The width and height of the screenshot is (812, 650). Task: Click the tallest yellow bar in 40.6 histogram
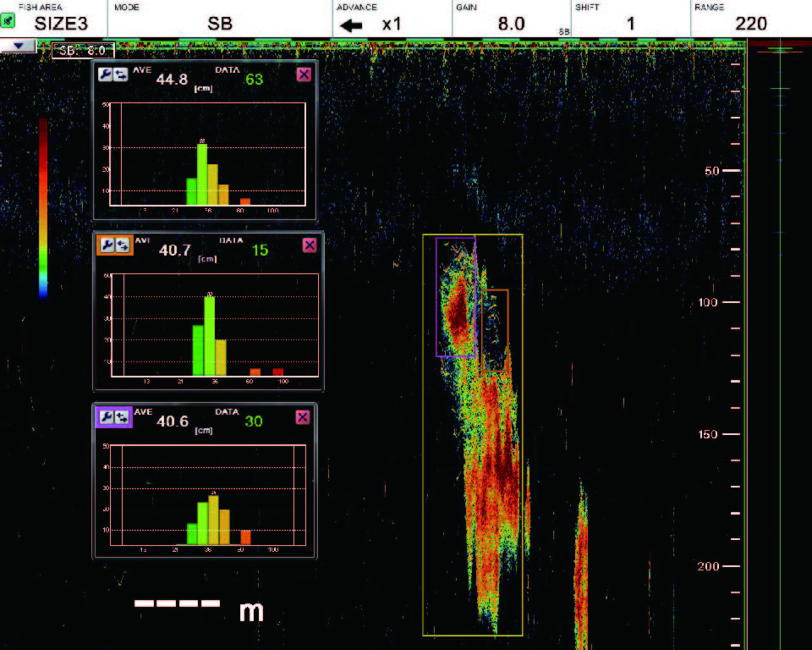point(213,520)
